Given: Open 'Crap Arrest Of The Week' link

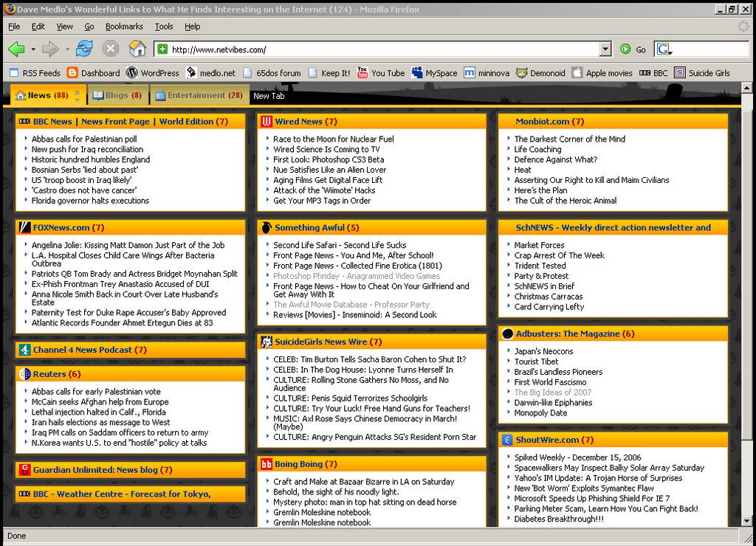Looking at the screenshot, I should 560,255.
